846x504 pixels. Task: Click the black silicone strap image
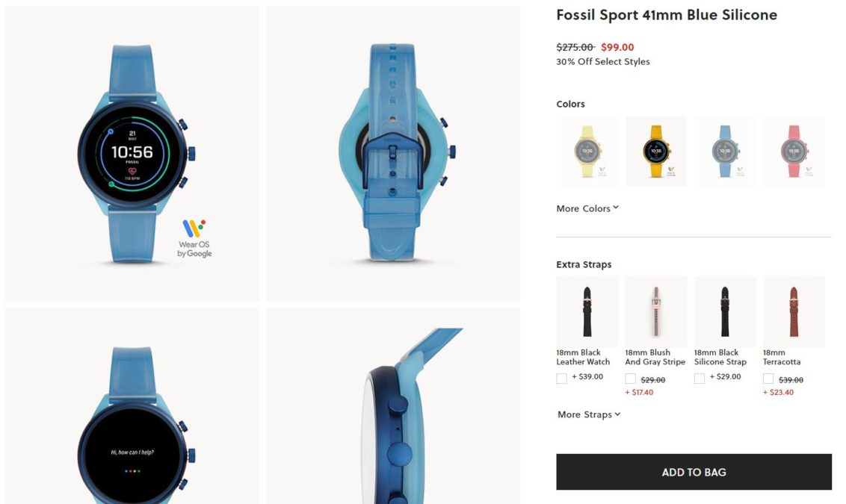point(725,311)
